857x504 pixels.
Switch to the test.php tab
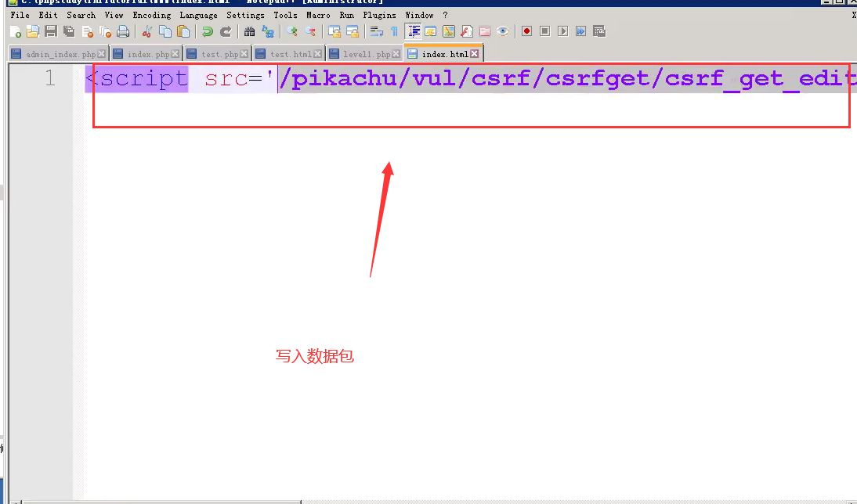click(x=218, y=54)
